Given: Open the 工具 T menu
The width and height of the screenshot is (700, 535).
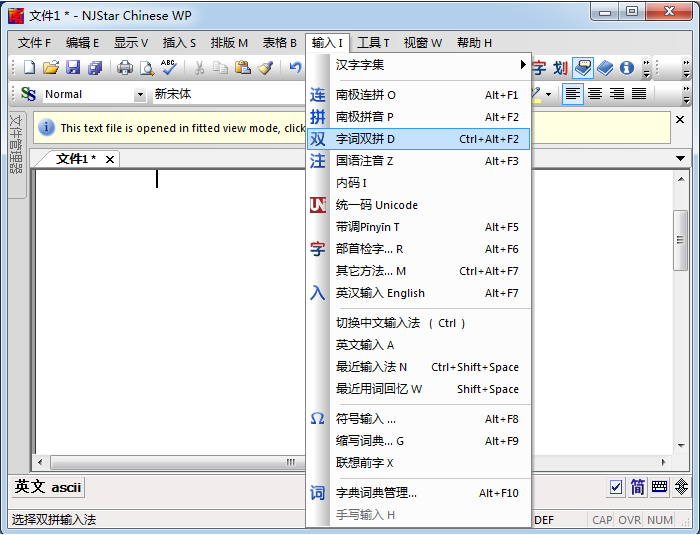Looking at the screenshot, I should (373, 43).
